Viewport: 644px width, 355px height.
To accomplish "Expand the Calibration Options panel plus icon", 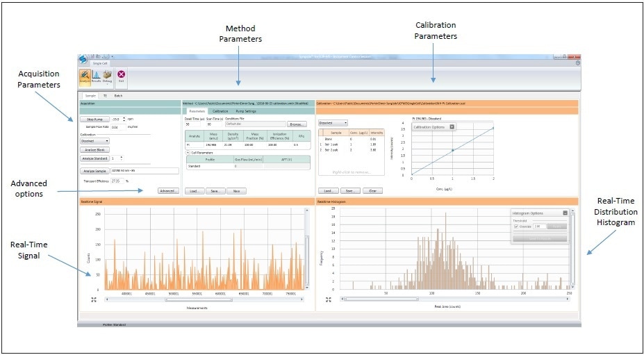I will tap(452, 127).
